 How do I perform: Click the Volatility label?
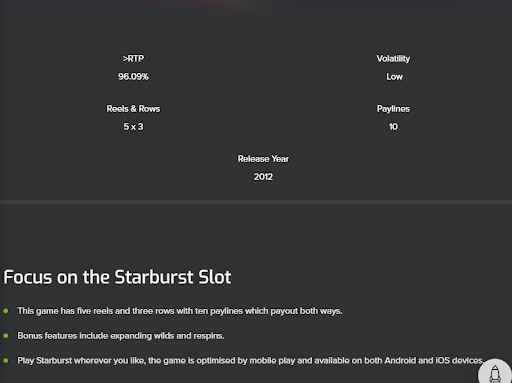pos(393,59)
